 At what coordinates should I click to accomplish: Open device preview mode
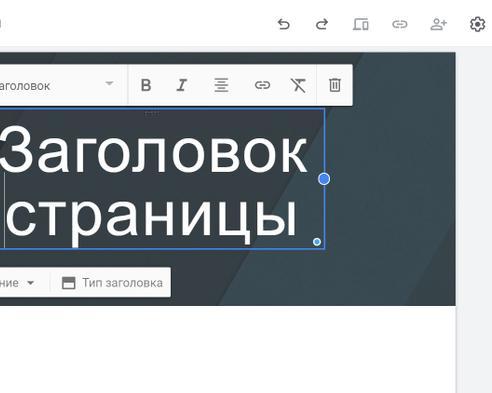361,24
